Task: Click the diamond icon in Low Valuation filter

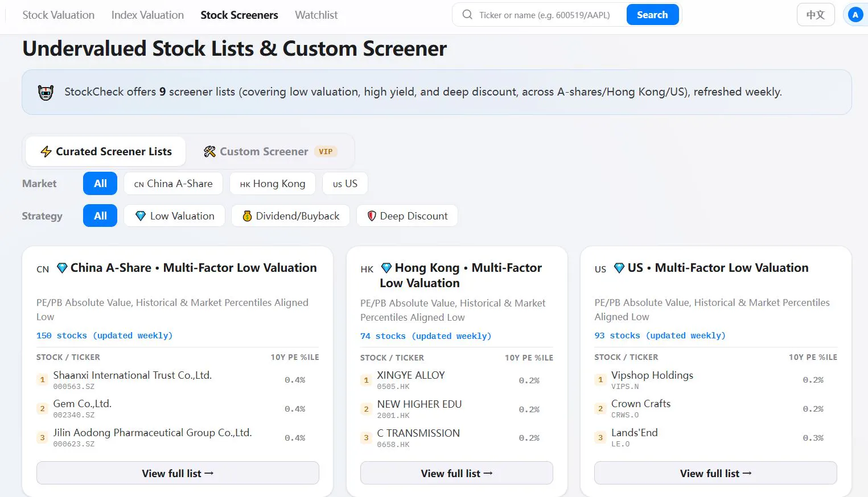Action: point(141,216)
